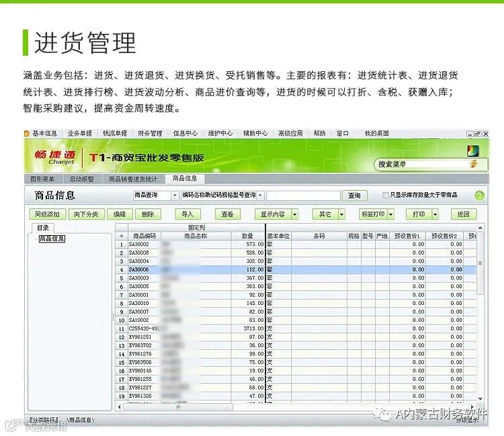Click the 预设售价1 column header
Screen dimensions: 504x436
407,236
